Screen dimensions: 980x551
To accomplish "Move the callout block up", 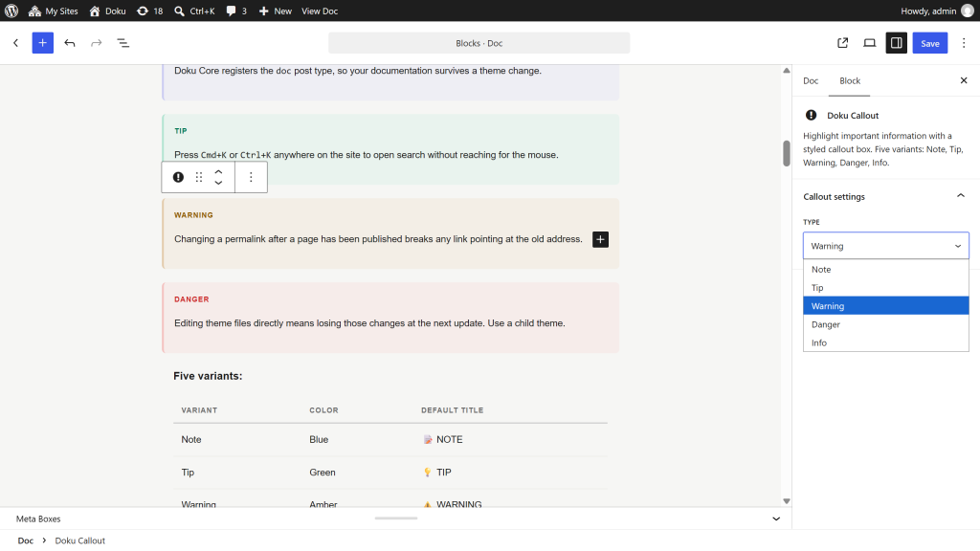I will [x=218, y=171].
